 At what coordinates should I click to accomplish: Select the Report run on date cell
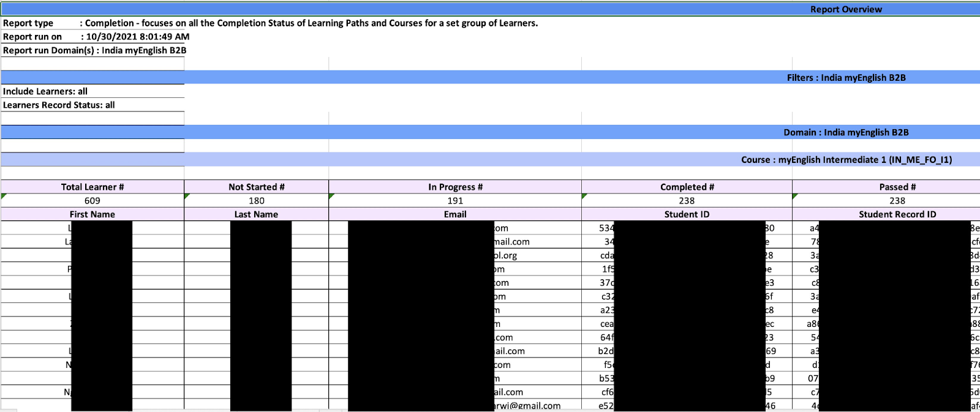pos(96,37)
